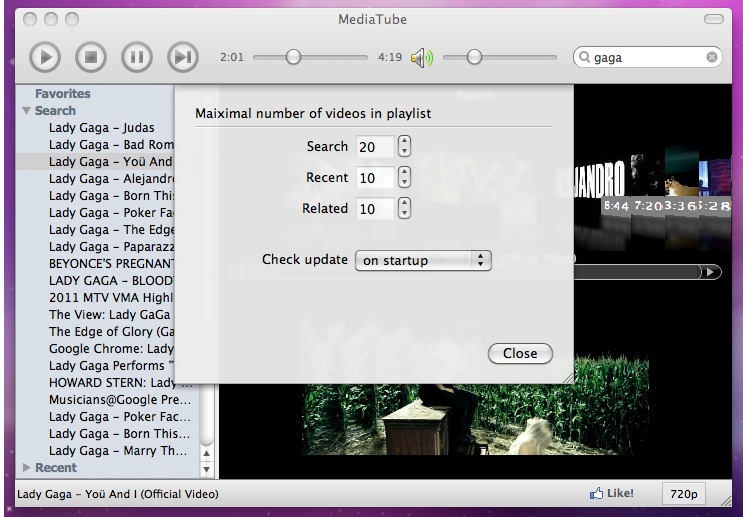Click the 720p quality button
This screenshot has height=517, width=743.
click(682, 494)
